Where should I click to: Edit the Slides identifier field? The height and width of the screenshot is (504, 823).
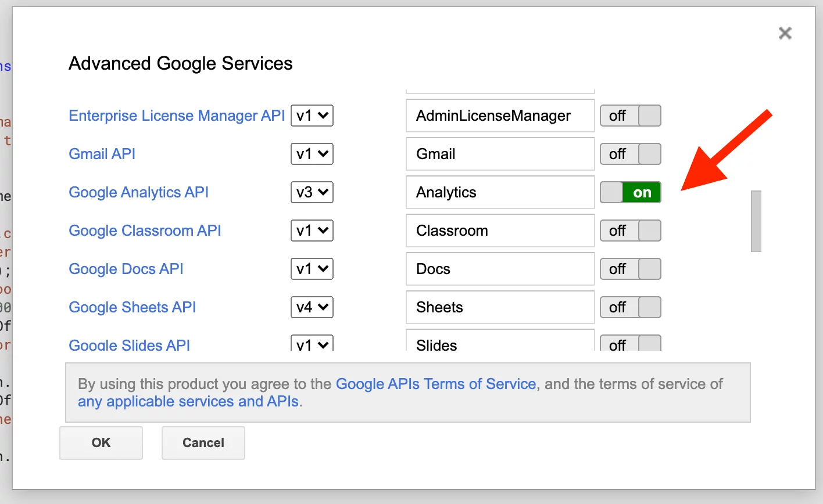(x=500, y=340)
